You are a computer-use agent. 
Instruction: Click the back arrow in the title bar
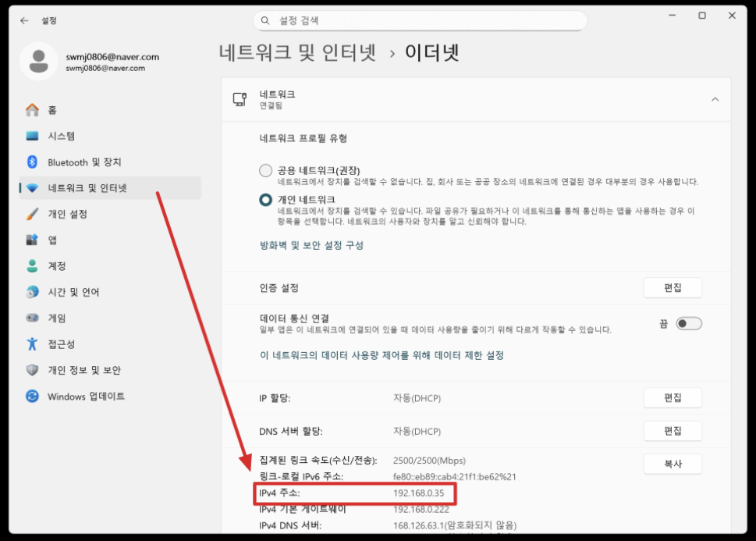tap(24, 20)
